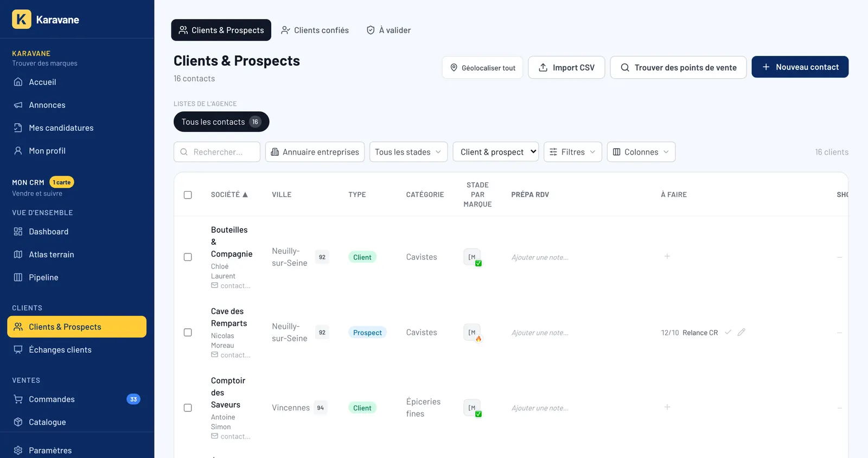Create a Nouveau contact
This screenshot has height=458, width=868.
tap(800, 67)
